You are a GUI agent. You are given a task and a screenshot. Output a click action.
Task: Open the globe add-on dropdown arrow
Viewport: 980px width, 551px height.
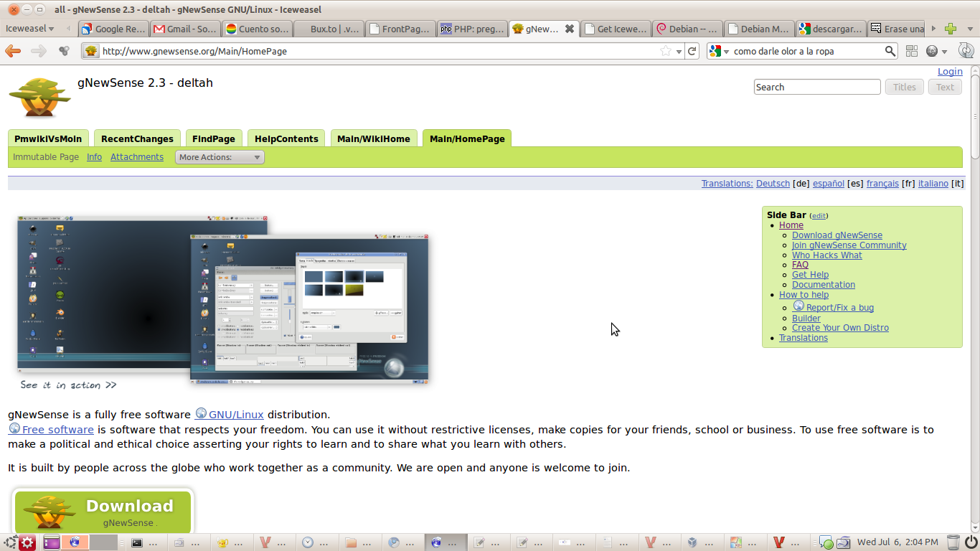pyautogui.click(x=944, y=52)
